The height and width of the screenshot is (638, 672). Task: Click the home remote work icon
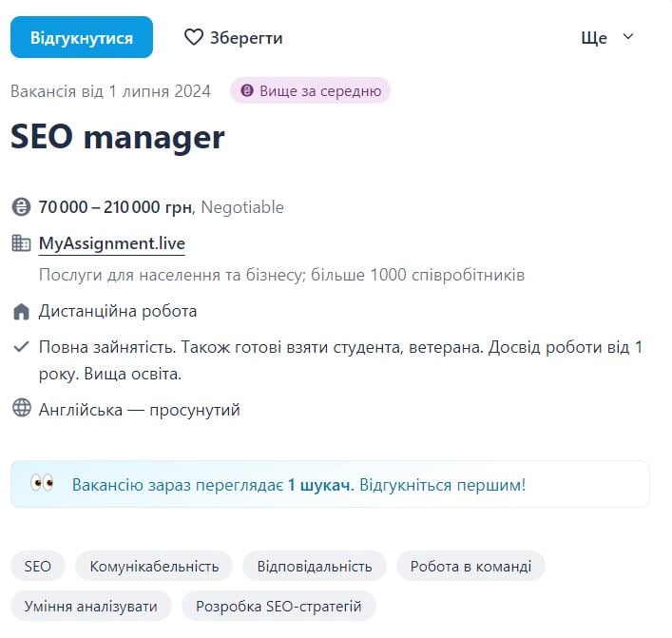pyautogui.click(x=21, y=311)
